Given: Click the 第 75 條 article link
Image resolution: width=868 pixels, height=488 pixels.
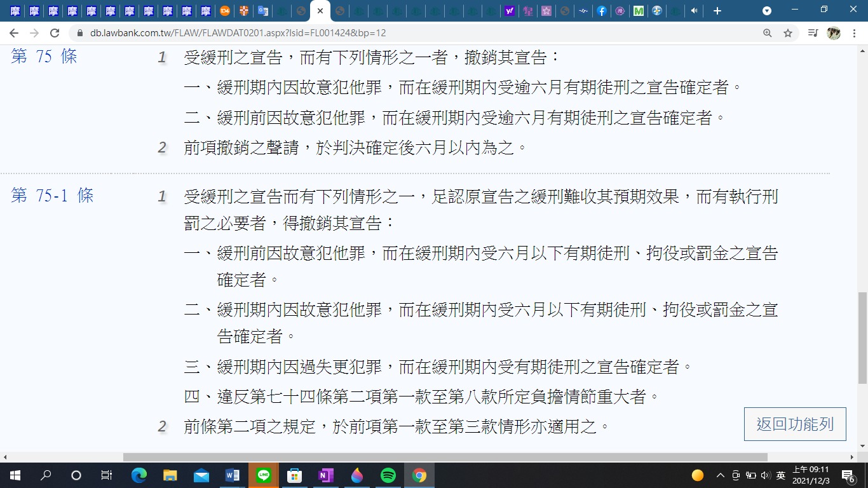Looking at the screenshot, I should click(44, 57).
